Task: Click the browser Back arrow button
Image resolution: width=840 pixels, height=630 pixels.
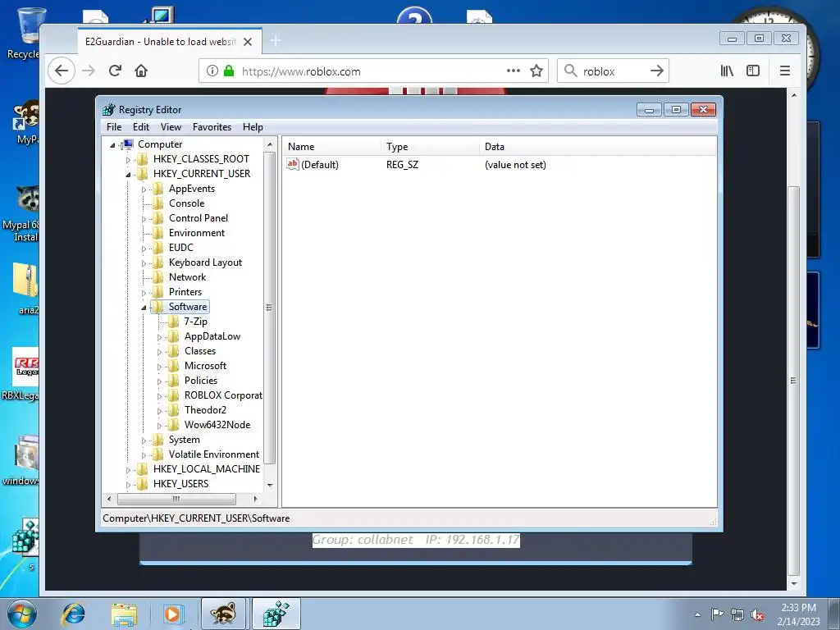Action: coord(62,71)
